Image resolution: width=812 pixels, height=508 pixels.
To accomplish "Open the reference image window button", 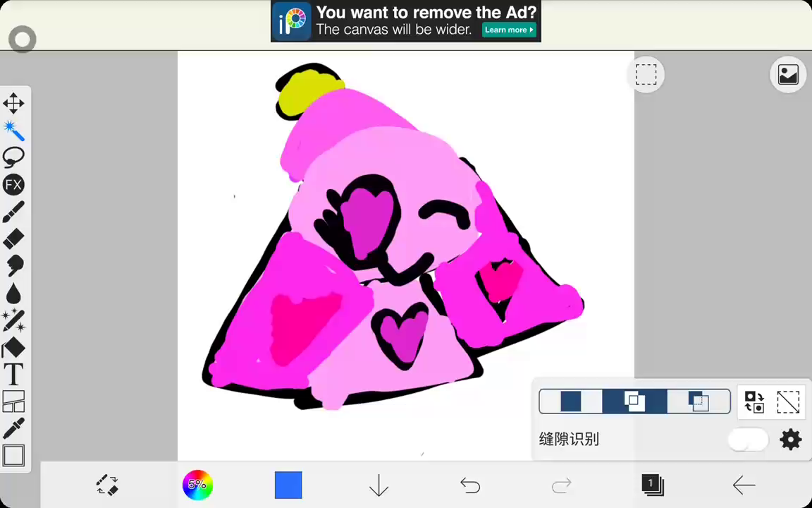I will click(788, 74).
